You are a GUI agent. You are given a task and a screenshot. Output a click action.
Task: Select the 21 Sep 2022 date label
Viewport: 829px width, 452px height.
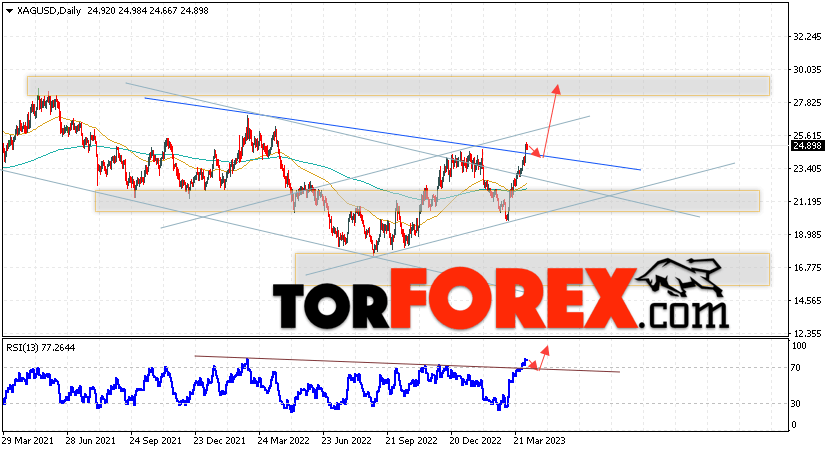411,440
